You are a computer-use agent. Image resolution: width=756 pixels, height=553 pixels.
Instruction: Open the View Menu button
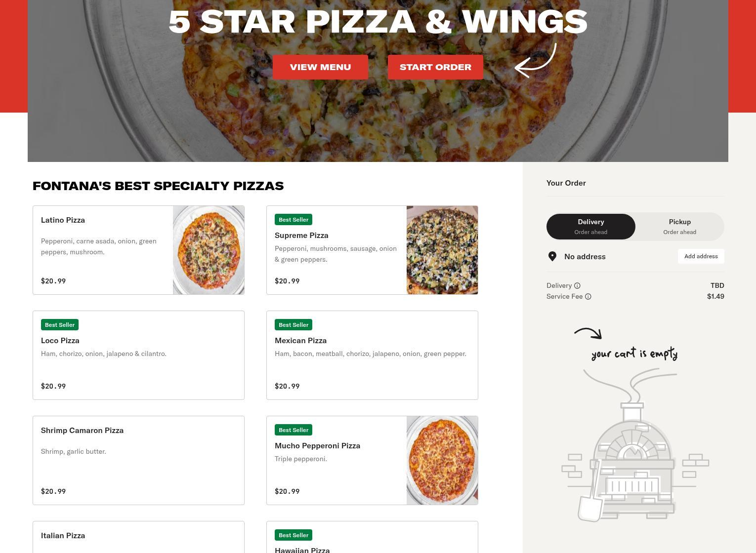pos(320,67)
